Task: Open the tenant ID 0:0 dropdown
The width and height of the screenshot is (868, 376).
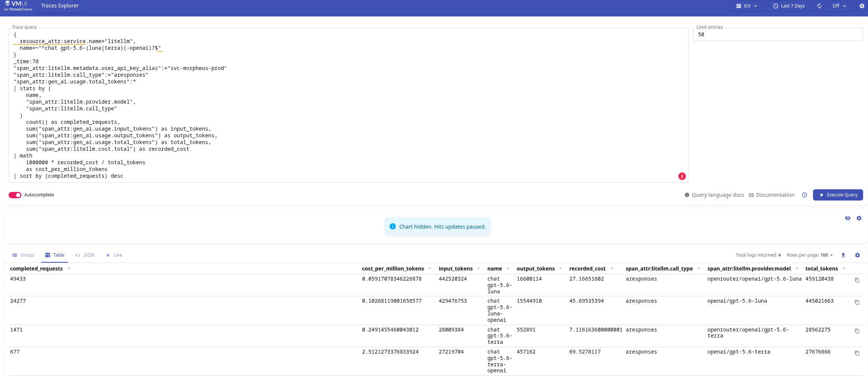Action: [746, 6]
